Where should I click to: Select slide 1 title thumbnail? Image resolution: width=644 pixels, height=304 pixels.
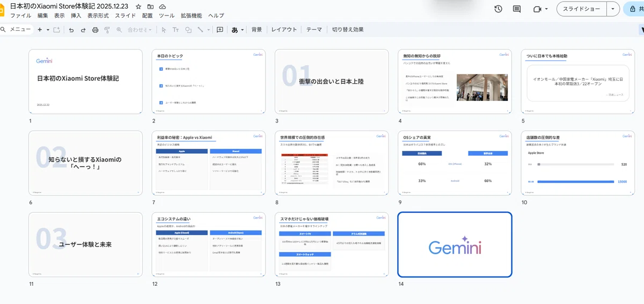click(86, 82)
